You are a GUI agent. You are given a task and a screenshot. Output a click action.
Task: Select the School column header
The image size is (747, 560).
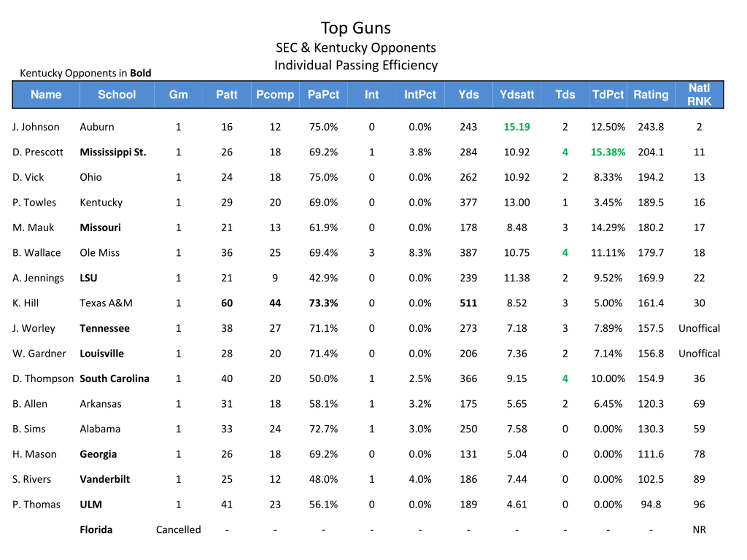pos(117,94)
